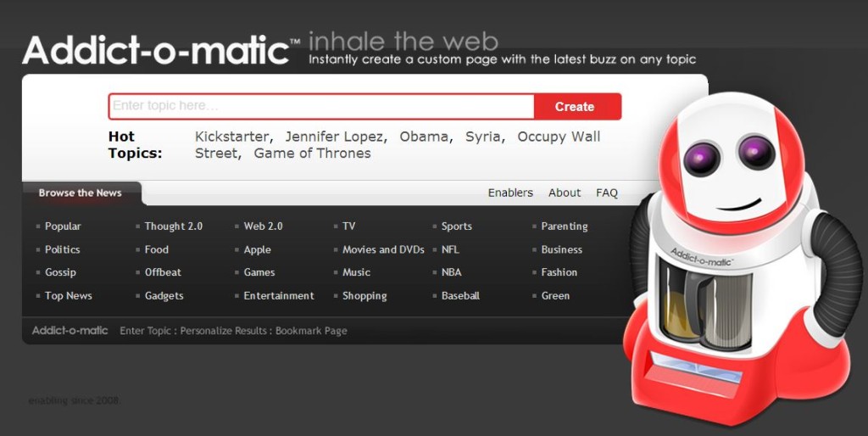The width and height of the screenshot is (868, 436).
Task: Open the FAQ page
Action: 607,193
